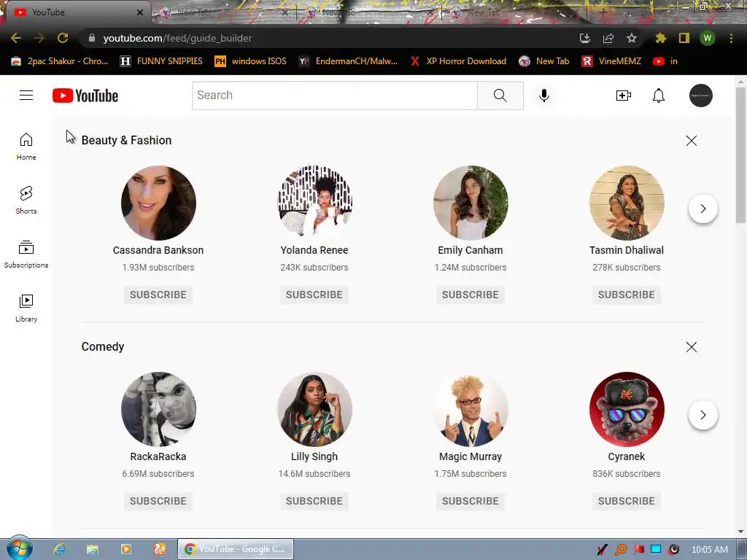
Task: Click the site lock icon
Action: coord(91,38)
